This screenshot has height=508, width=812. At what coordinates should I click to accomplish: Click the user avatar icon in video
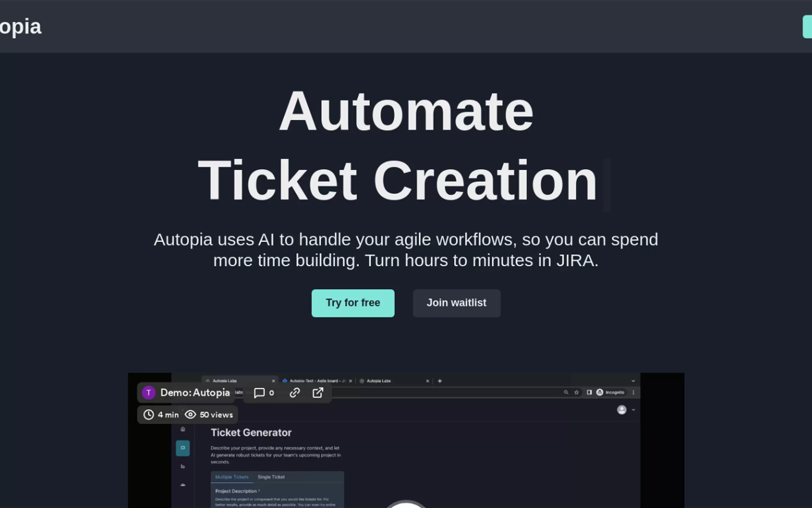tap(622, 410)
